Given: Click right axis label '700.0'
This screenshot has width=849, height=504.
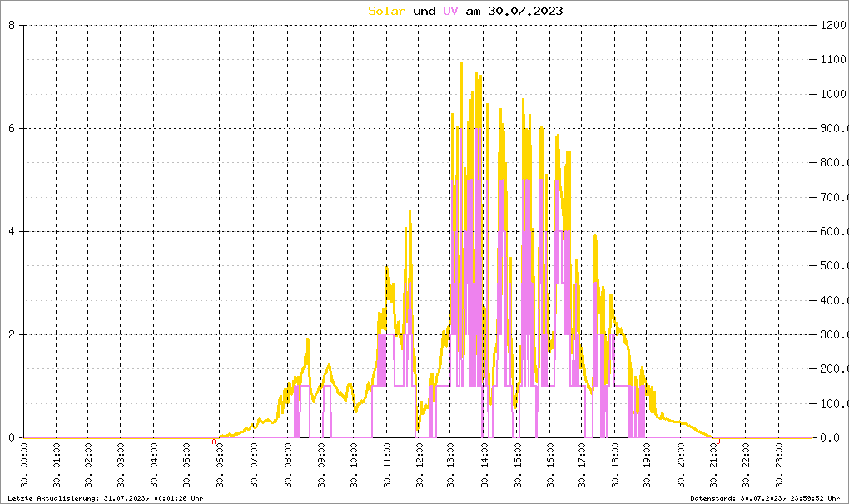Looking at the screenshot, I should pyautogui.click(x=834, y=197).
